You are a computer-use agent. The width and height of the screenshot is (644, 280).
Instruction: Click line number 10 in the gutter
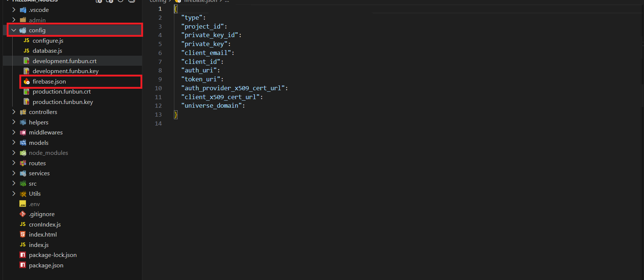[158, 88]
